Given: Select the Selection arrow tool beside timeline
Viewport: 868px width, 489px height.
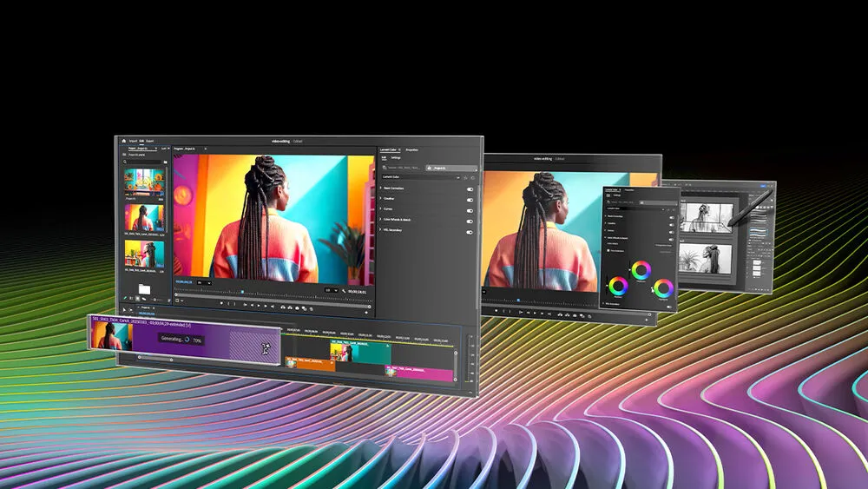Looking at the screenshot, I should tap(124, 309).
